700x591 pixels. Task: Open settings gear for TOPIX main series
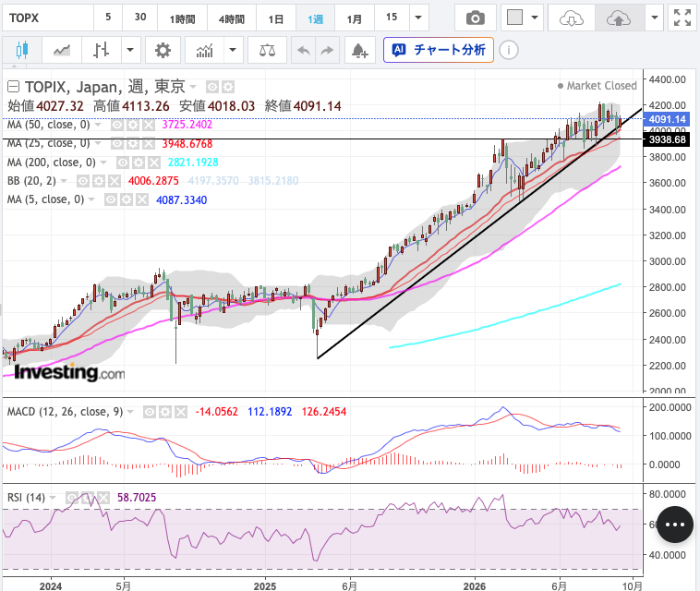[x=228, y=87]
